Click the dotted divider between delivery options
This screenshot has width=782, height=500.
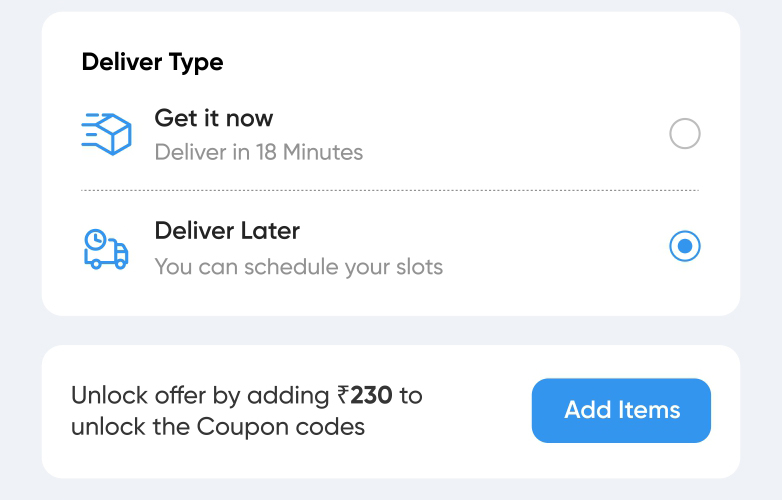coord(390,190)
